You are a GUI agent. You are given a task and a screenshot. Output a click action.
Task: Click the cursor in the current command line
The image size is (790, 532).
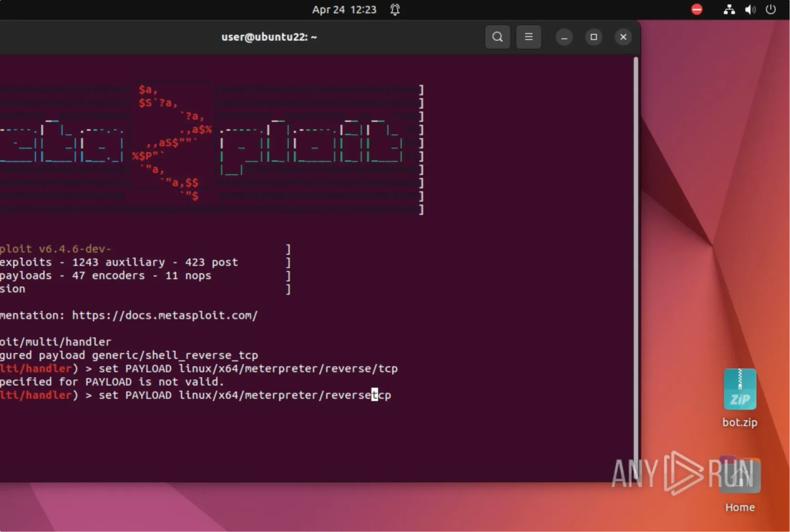click(375, 395)
